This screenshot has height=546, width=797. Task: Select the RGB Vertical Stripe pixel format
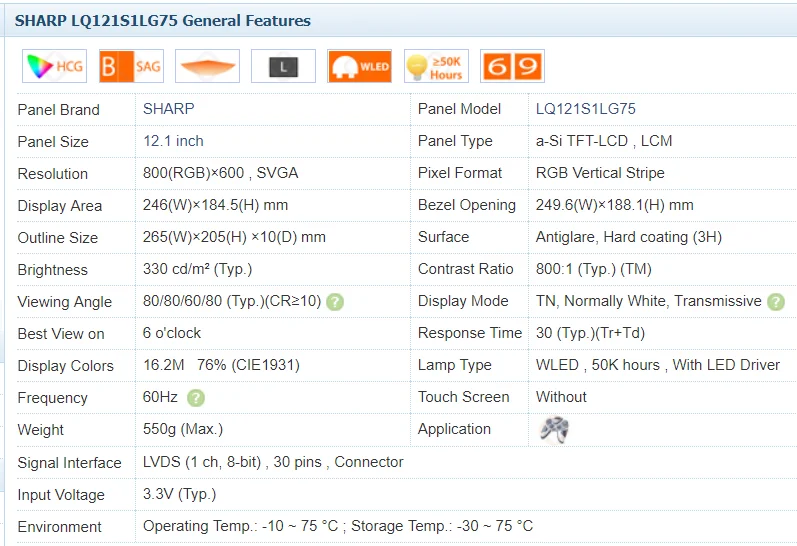[600, 173]
